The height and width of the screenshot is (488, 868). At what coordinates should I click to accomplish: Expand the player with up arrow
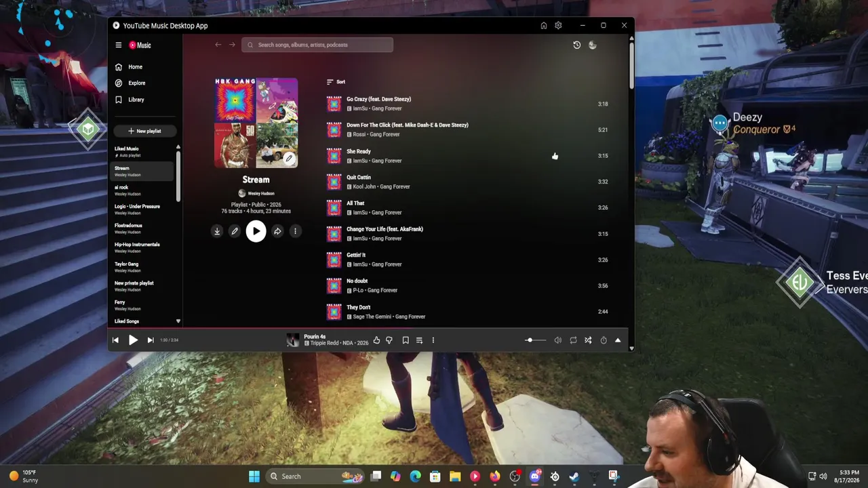pos(618,340)
